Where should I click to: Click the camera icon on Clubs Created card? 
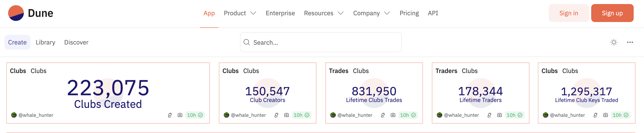pos(180,115)
